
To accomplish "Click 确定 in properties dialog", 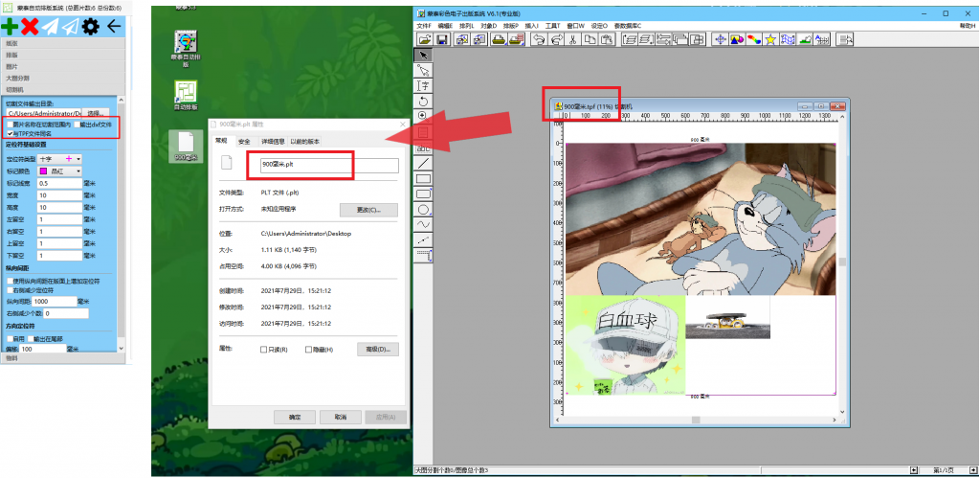I will [x=295, y=417].
